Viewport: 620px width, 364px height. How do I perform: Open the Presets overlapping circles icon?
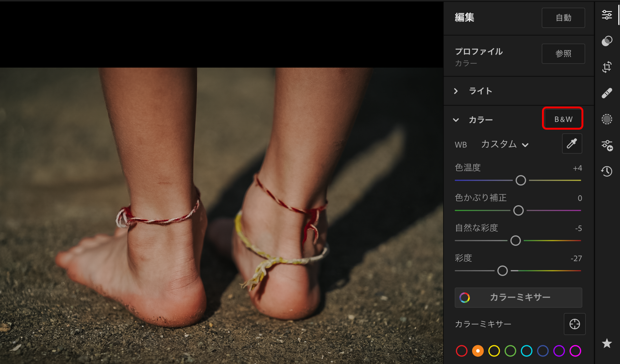(607, 41)
